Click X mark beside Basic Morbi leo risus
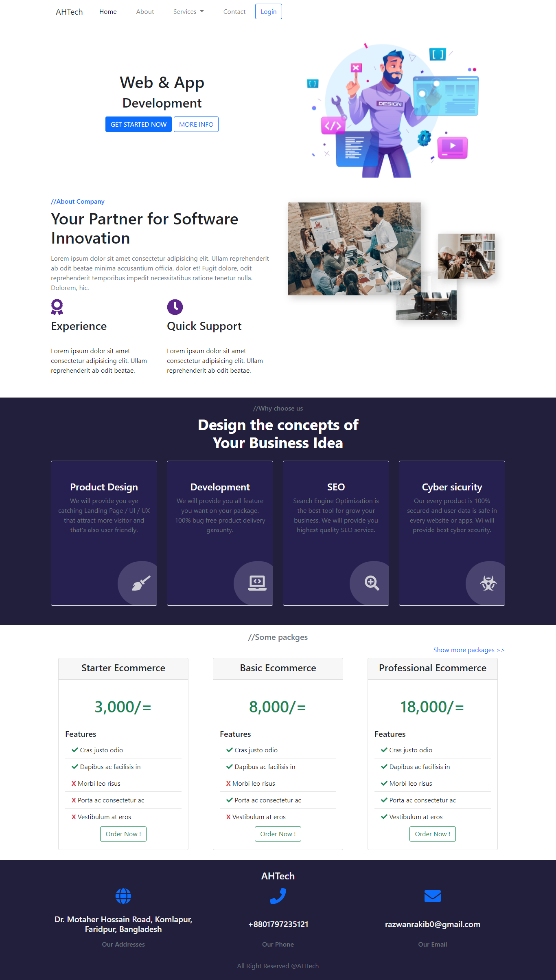 228,783
